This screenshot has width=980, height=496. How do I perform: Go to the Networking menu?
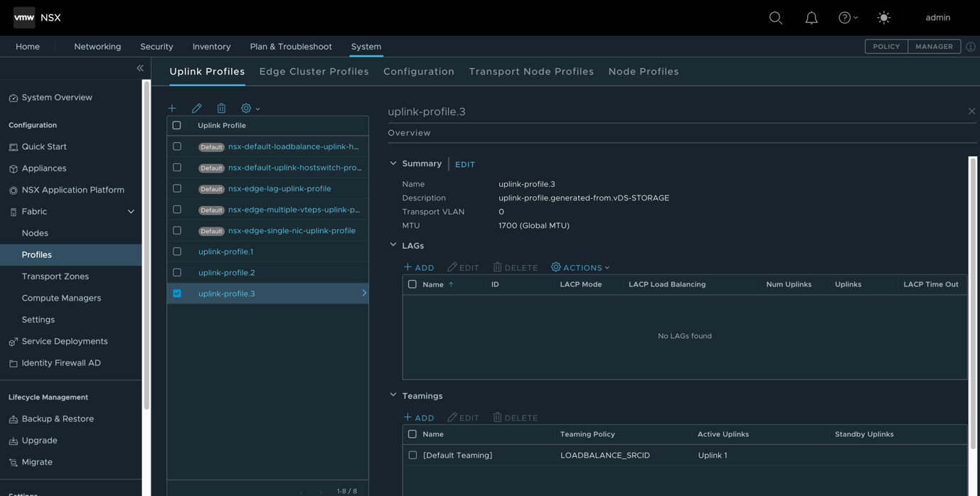click(97, 47)
